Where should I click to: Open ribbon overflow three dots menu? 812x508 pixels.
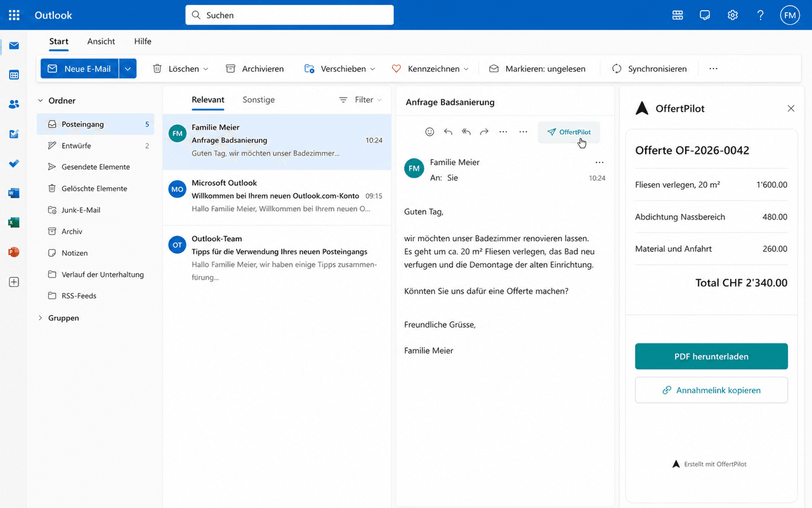point(714,68)
